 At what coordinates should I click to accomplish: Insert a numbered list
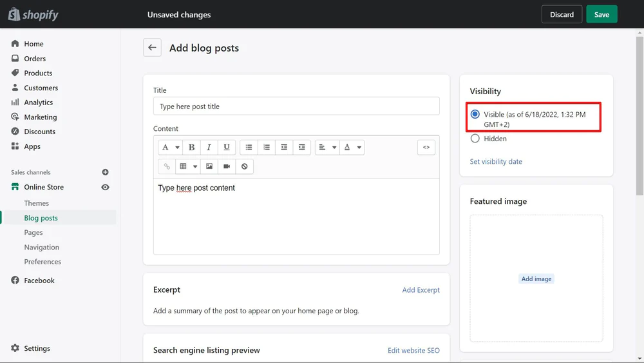click(x=267, y=148)
